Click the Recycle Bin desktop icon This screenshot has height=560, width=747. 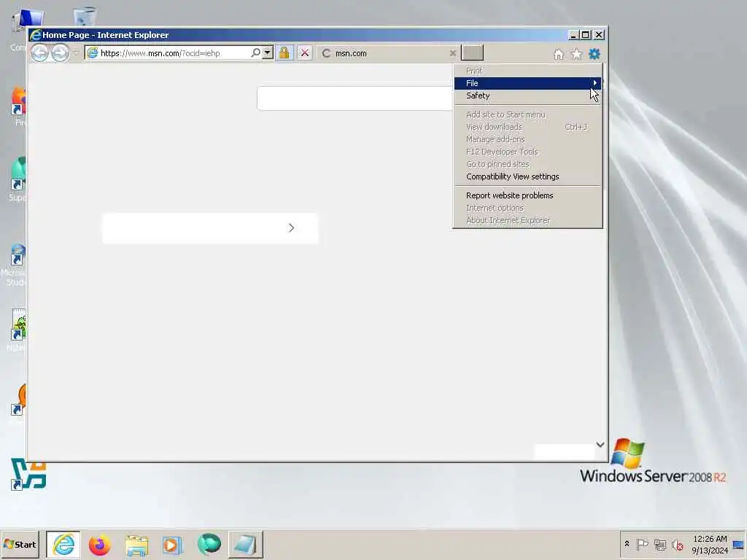coord(85,17)
